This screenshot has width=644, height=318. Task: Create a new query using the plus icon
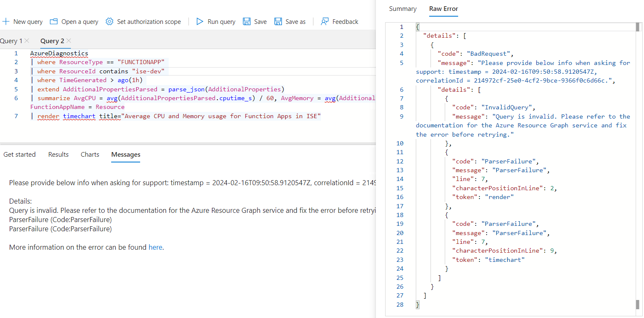click(x=6, y=21)
